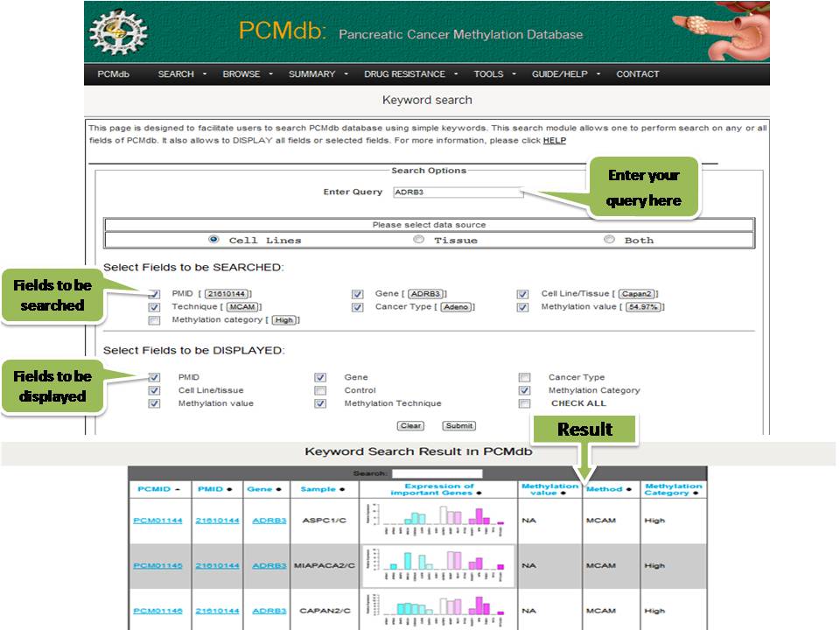840x630 pixels.
Task: Open the HELP link in description
Action: [x=554, y=140]
